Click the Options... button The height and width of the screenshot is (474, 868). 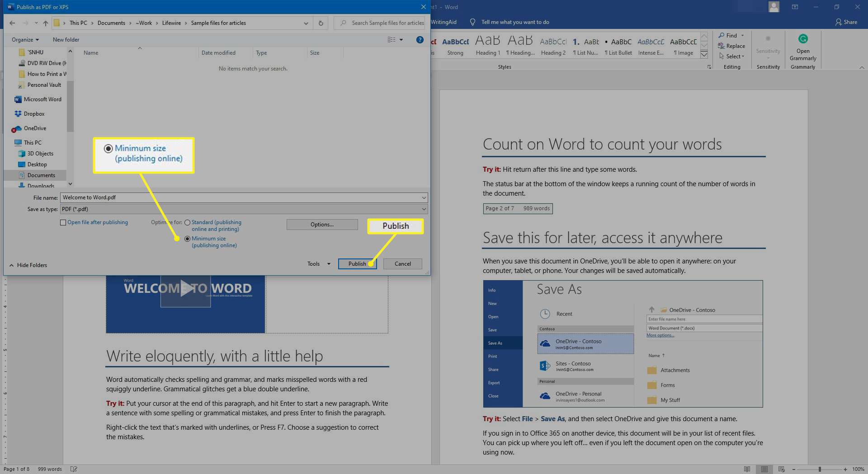click(322, 225)
